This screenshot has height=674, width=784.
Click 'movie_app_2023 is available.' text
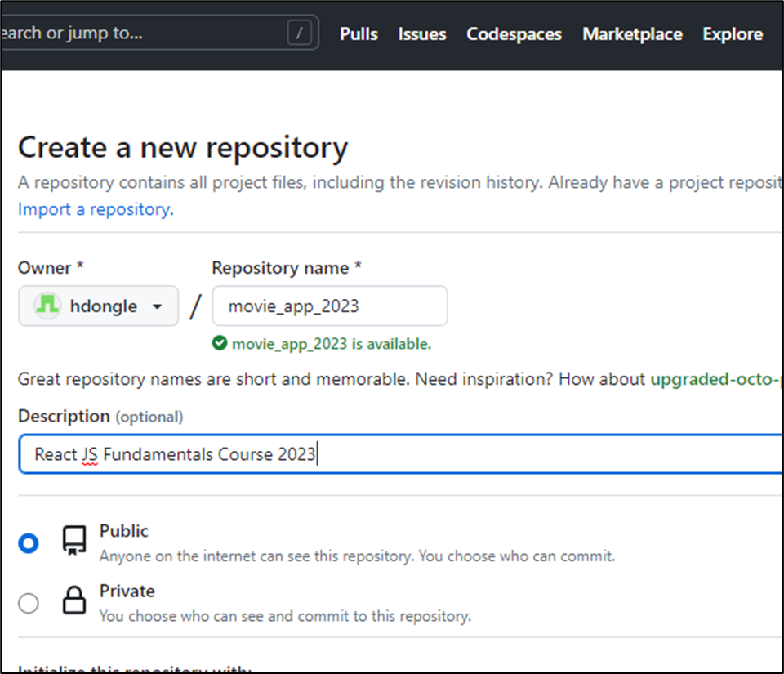point(332,344)
